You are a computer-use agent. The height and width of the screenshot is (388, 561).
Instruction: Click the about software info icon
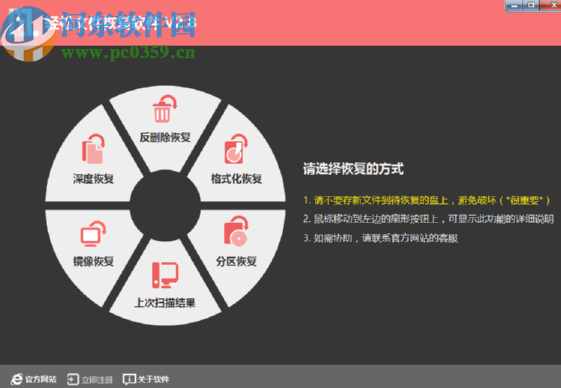click(129, 379)
